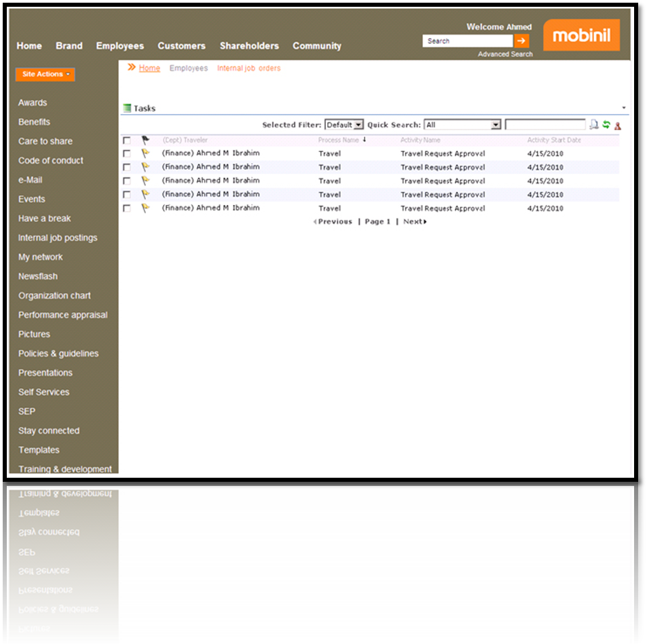The width and height of the screenshot is (647, 644).
Task: Go to the Previous page of tasks
Action: tap(333, 221)
